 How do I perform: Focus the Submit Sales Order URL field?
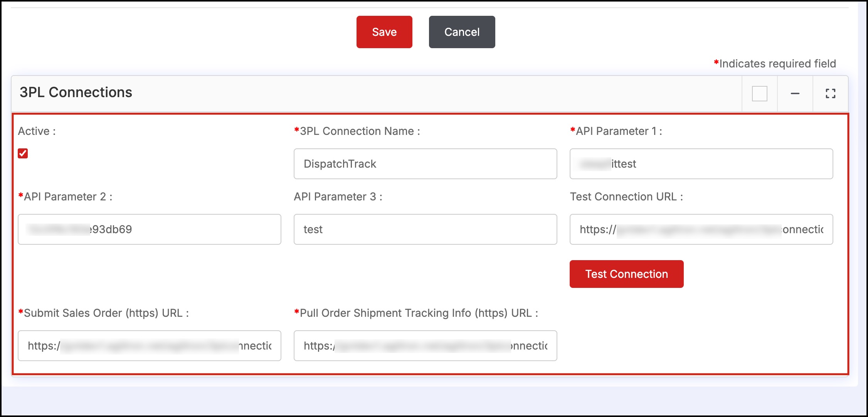[x=149, y=346]
